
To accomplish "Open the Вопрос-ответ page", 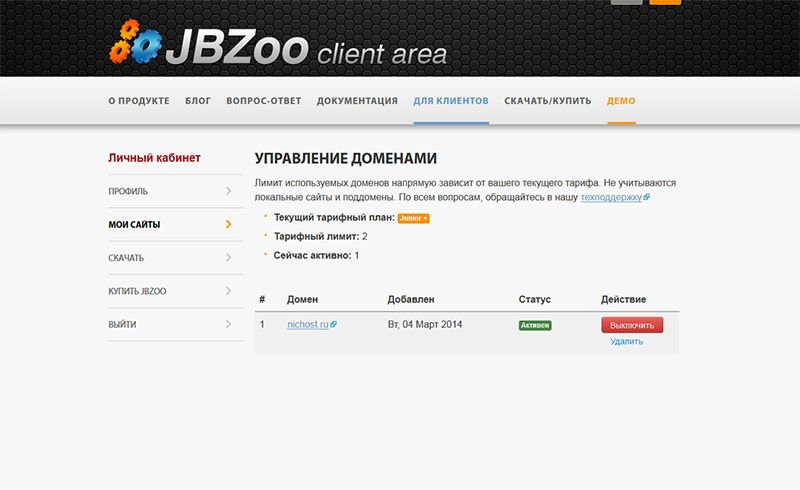I will pyautogui.click(x=264, y=101).
